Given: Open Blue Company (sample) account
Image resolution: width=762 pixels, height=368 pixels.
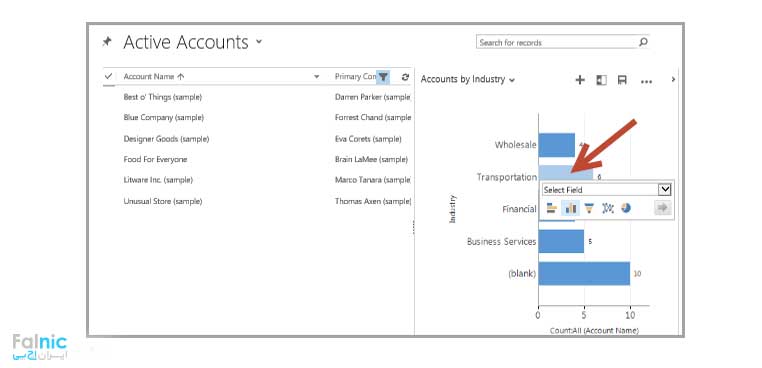Looking at the screenshot, I should [x=164, y=118].
